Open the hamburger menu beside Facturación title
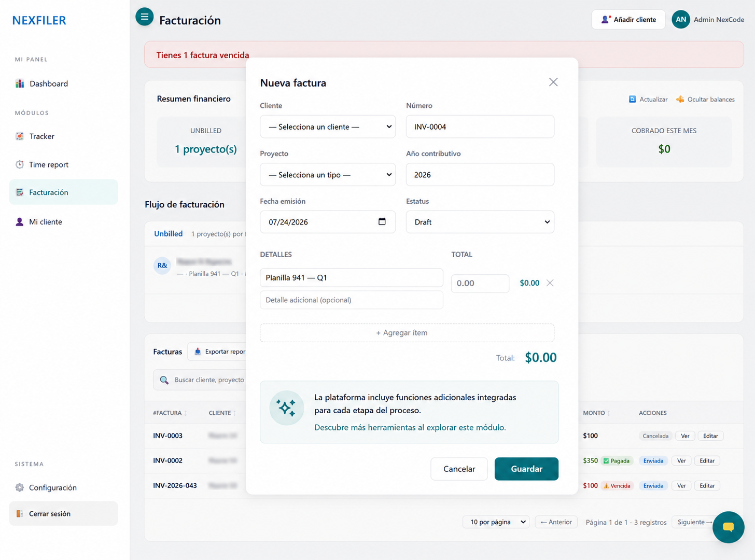This screenshot has width=755, height=560. [x=144, y=17]
